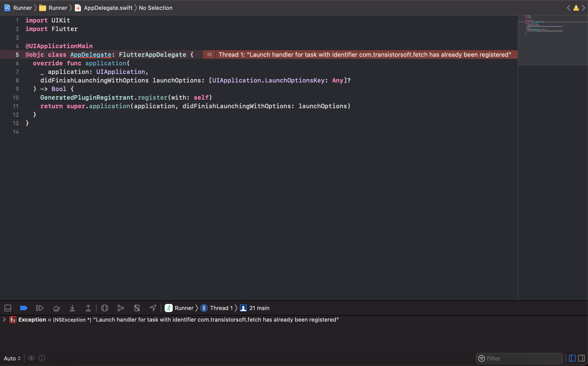
Task: Expand the NSException exception entry
Action: click(x=4, y=320)
